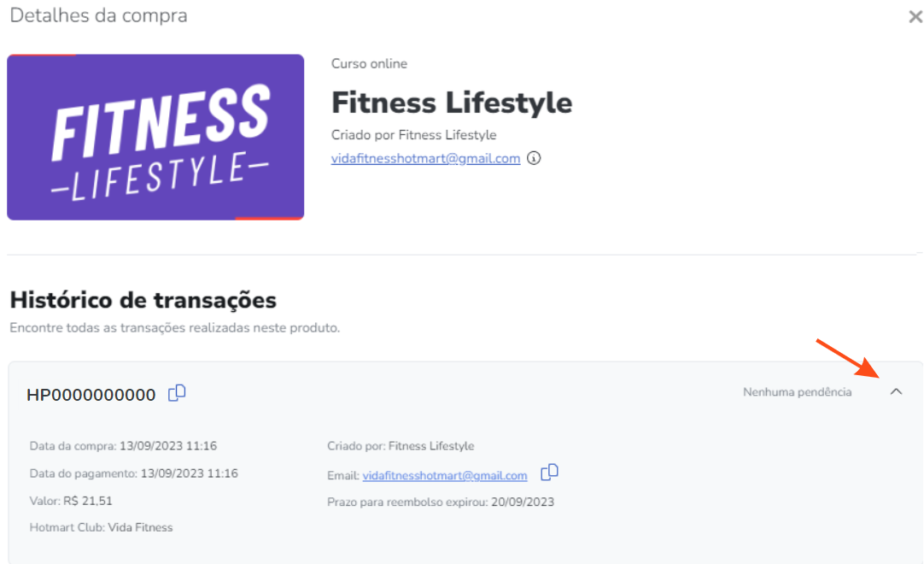
Task: Click the Fitness Lifestyle course thumbnail
Action: (x=155, y=137)
